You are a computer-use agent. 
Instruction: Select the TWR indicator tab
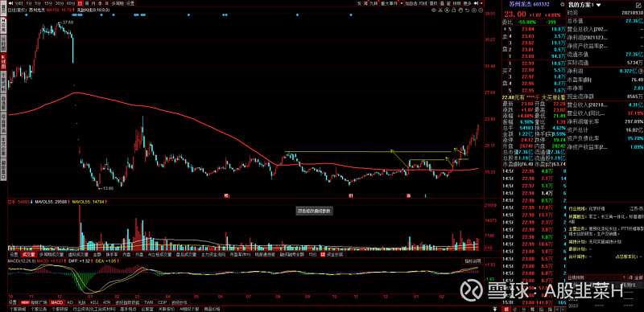pos(148,302)
